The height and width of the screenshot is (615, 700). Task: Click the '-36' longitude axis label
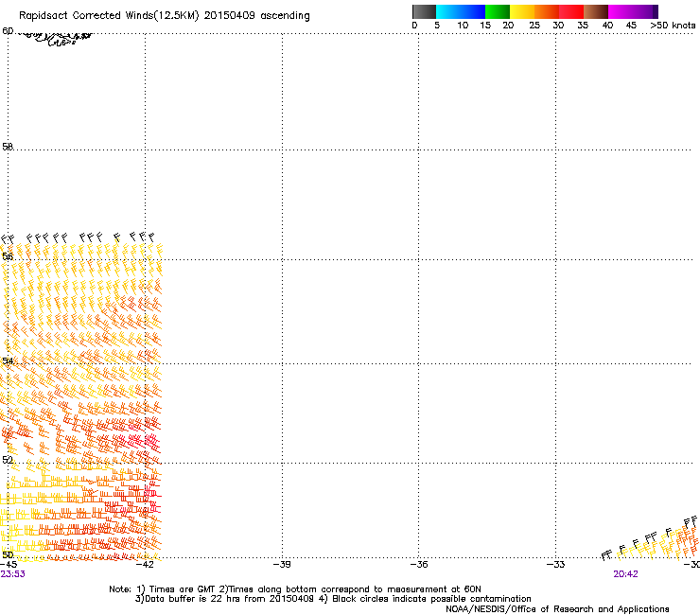[419, 565]
